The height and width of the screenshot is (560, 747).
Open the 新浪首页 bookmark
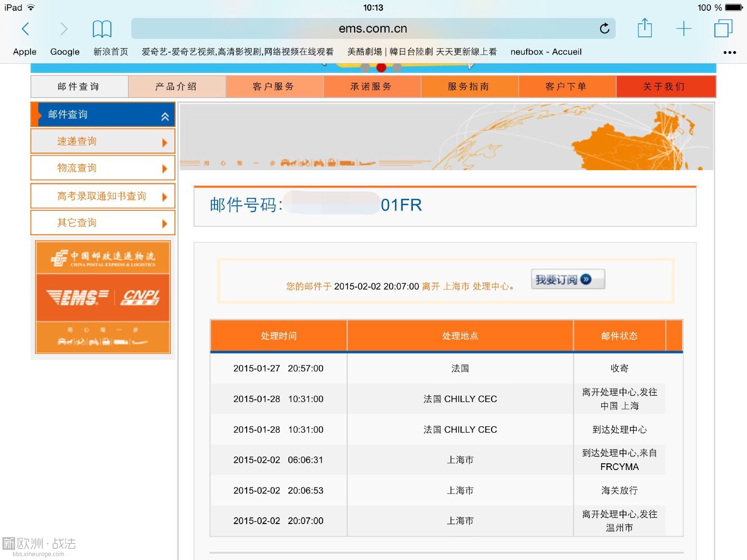click(111, 52)
